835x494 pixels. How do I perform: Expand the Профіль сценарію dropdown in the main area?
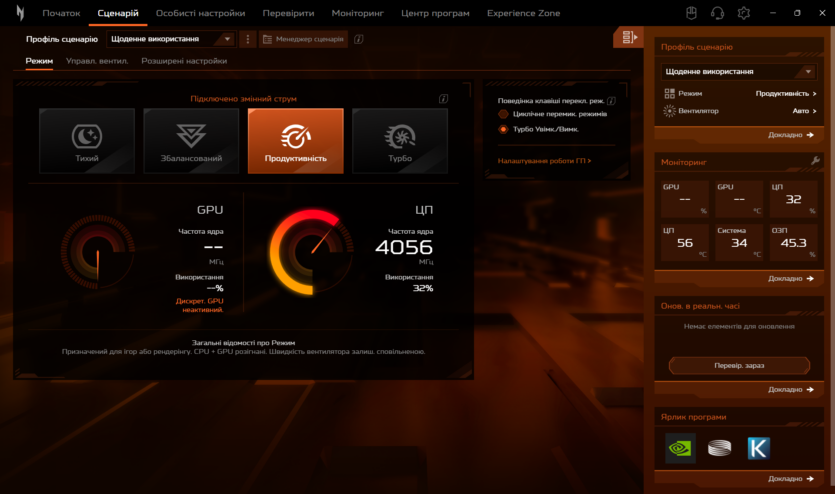[169, 39]
